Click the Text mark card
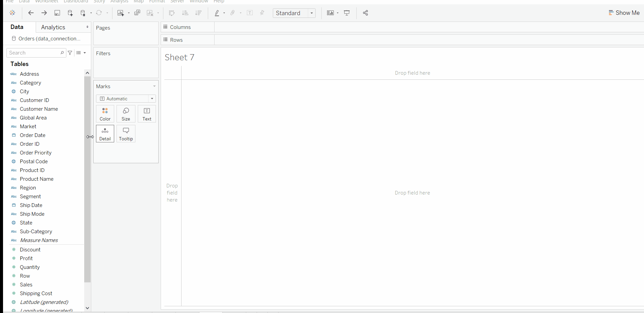This screenshot has width=644, height=313. pyautogui.click(x=147, y=114)
